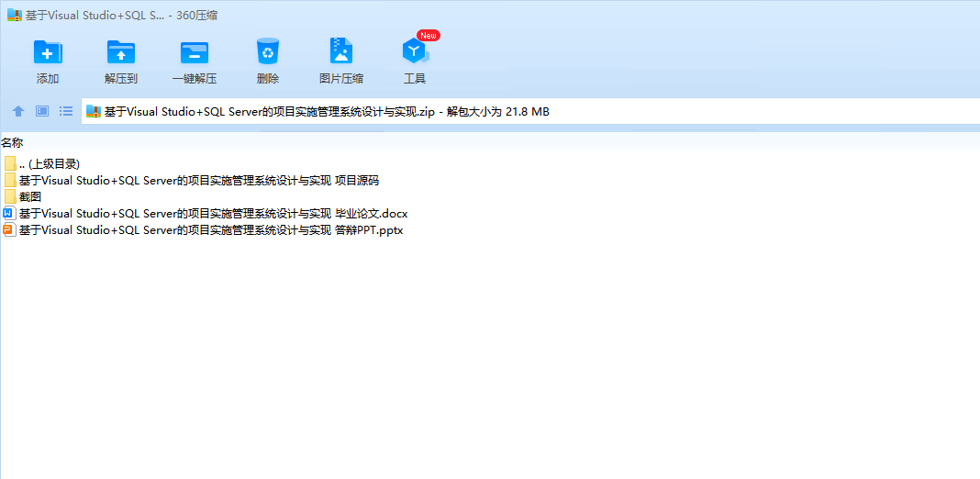Select the '答辩PPT.pptx' file name
Screen dimensions: 980x479
tap(211, 229)
